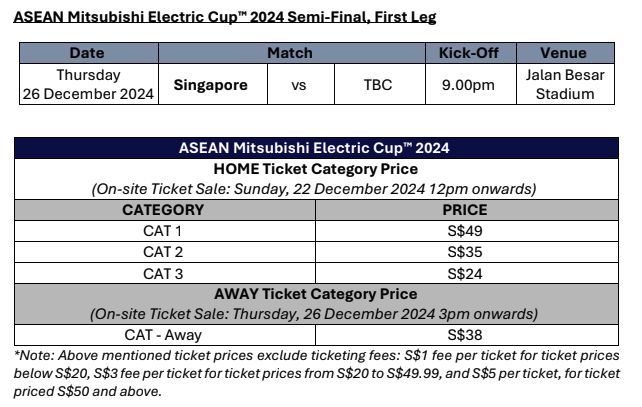The width and height of the screenshot is (642, 407).
Task: Click the Singapore team cell
Action: pos(210,85)
